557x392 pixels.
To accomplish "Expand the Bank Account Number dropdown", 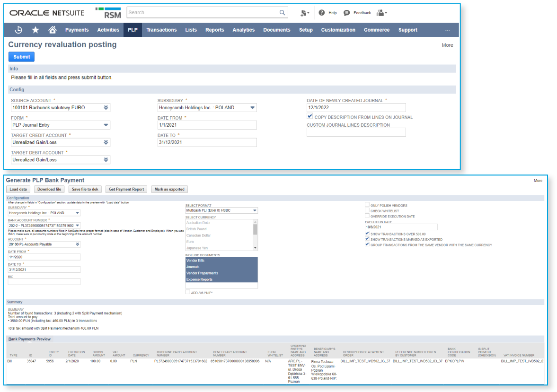I will click(x=78, y=226).
